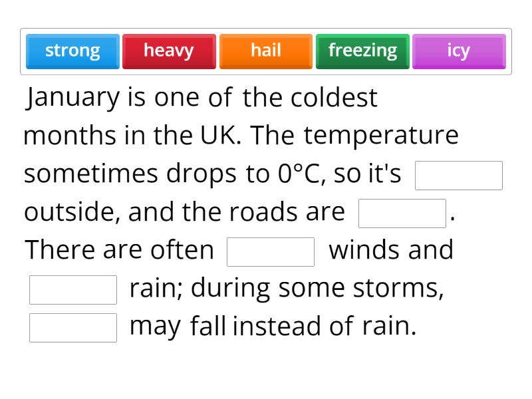Click the blank after 'roads are'

[402, 212]
